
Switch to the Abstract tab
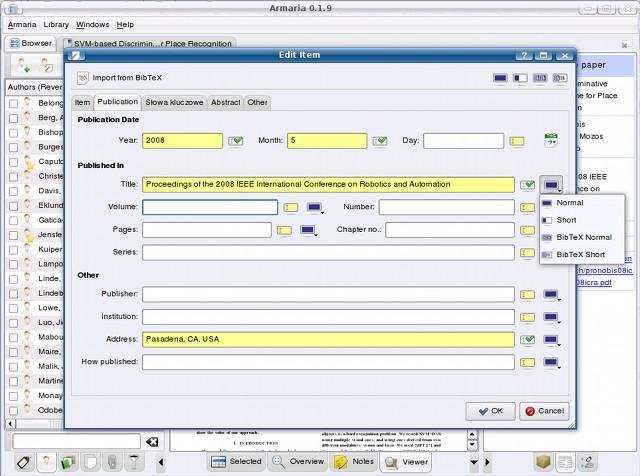225,102
